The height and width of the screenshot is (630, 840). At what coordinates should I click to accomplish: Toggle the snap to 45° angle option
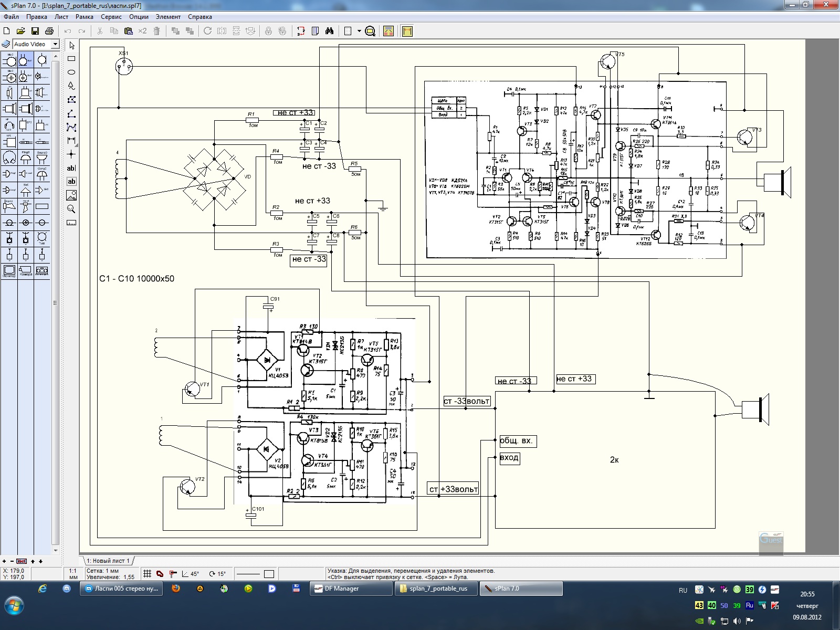pos(190,574)
